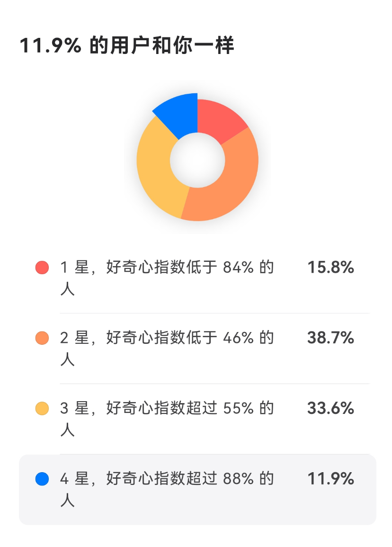Click the divider below the 2 星 row
This screenshot has height=547, width=392.
(214, 384)
